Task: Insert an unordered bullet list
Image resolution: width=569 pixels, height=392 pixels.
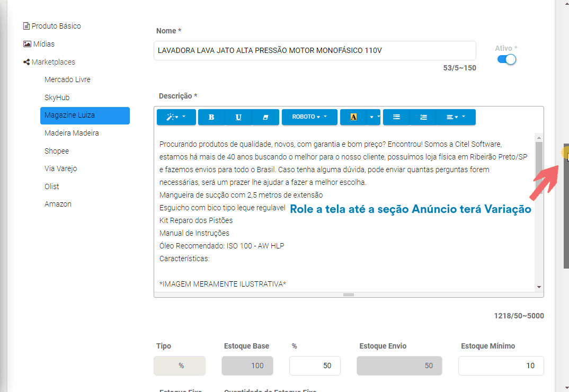Action: pos(396,117)
